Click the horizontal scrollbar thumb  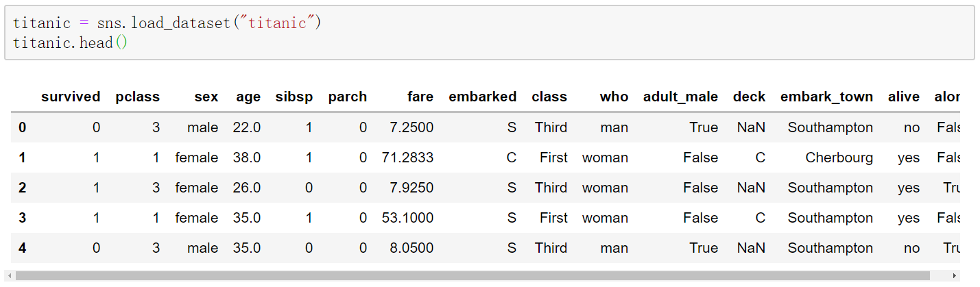coord(473,276)
